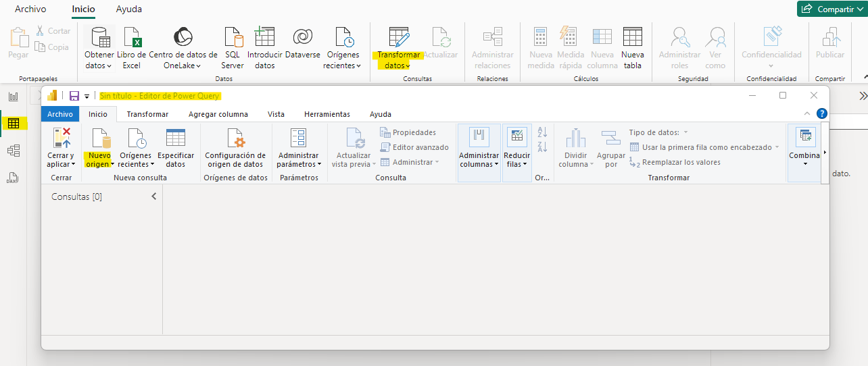The image size is (868, 366).
Task: Save icon in Power Query title bar
Action: [x=74, y=96]
